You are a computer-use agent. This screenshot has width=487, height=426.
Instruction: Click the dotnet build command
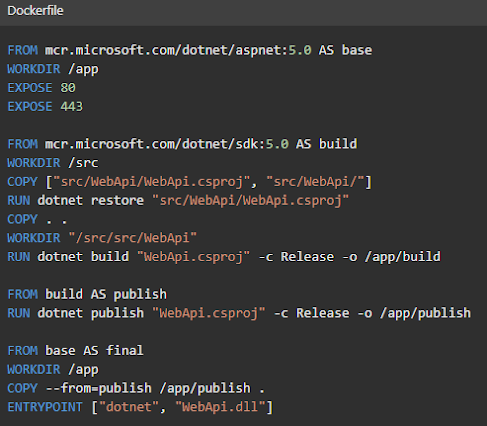point(83,257)
